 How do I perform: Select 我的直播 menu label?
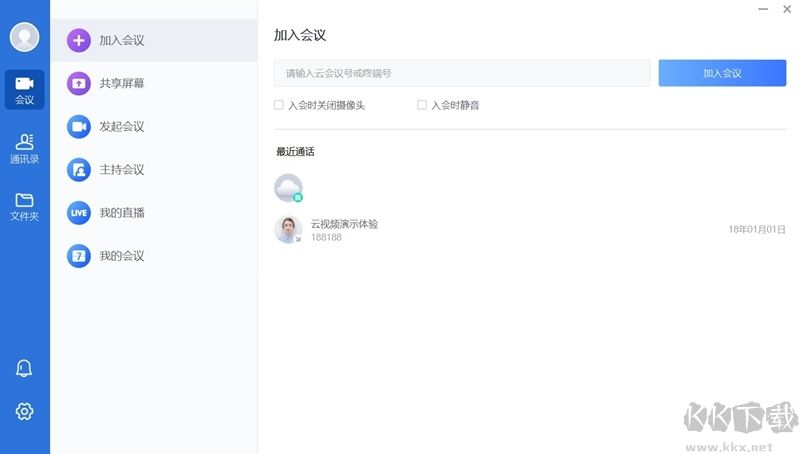pyautogui.click(x=122, y=213)
